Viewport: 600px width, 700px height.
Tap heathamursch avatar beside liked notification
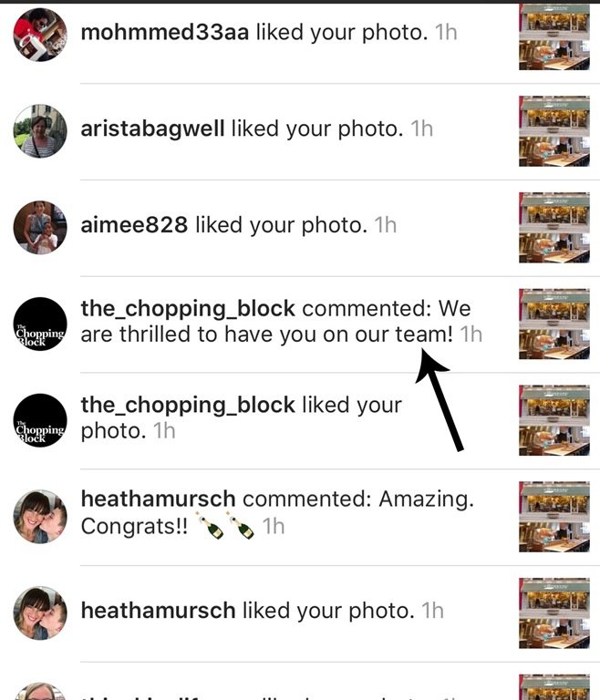coord(40,612)
